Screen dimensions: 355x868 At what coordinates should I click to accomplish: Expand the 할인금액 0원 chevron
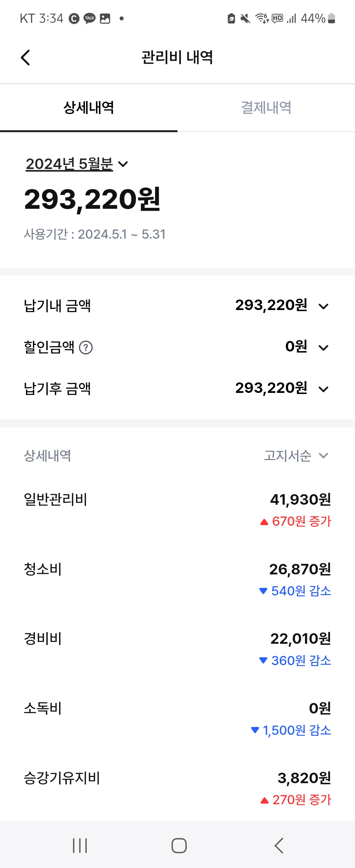pos(323,348)
